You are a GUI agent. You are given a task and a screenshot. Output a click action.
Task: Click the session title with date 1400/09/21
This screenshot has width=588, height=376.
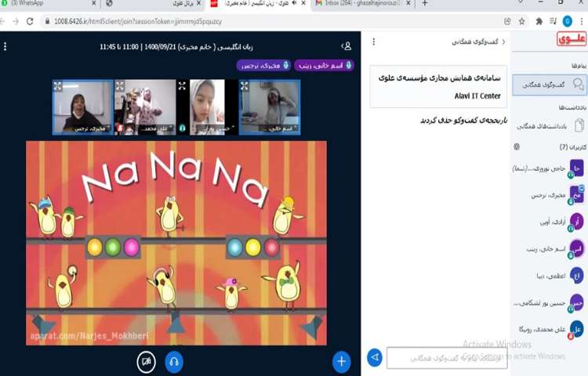(x=176, y=47)
